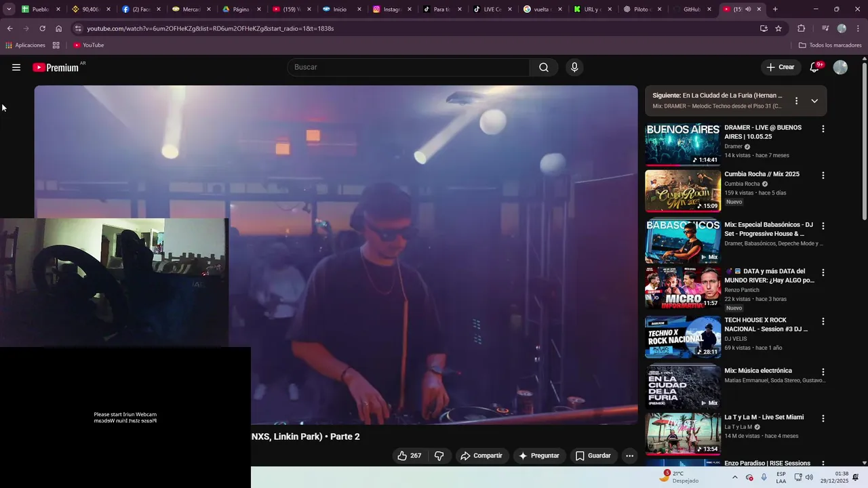Click the site info icon in the address bar
This screenshot has height=488, width=868.
click(x=78, y=28)
